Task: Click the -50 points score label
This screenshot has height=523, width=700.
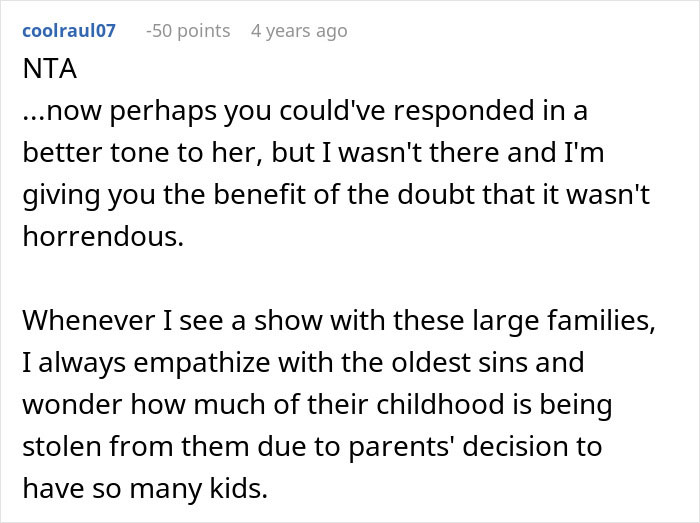Action: (187, 31)
